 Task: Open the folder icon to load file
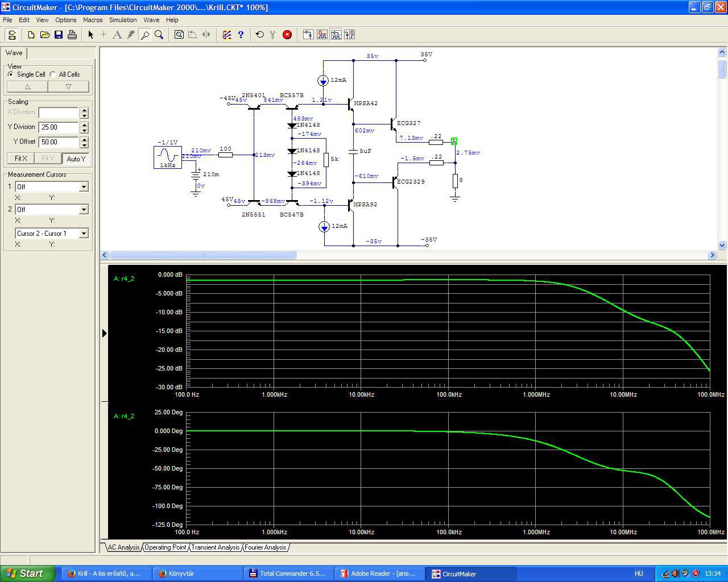(x=45, y=35)
